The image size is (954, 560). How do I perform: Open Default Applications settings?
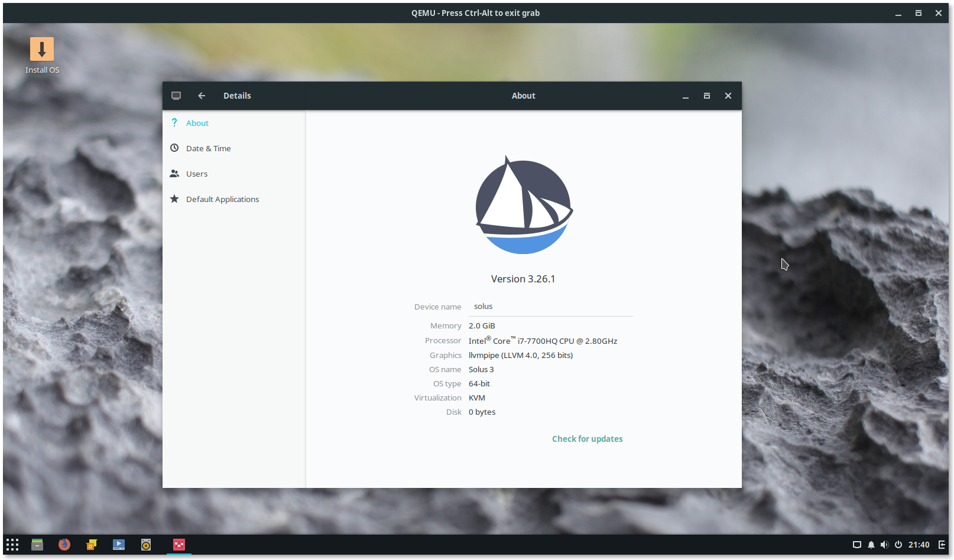(x=234, y=199)
